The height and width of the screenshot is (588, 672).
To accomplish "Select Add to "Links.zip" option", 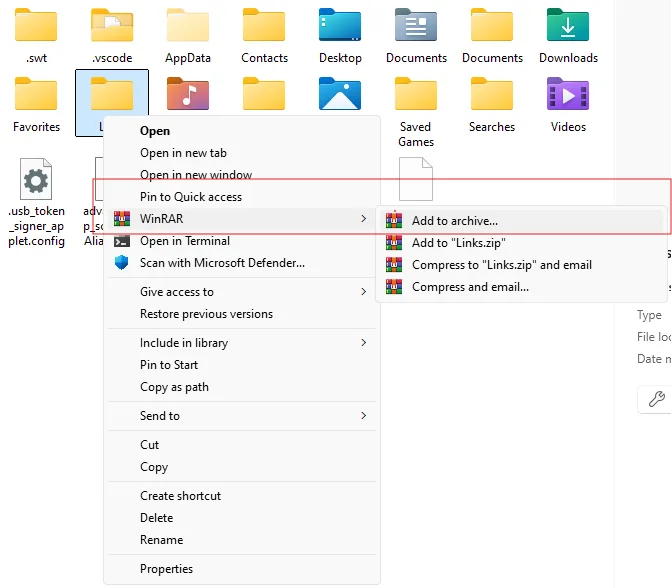I will tap(522, 243).
